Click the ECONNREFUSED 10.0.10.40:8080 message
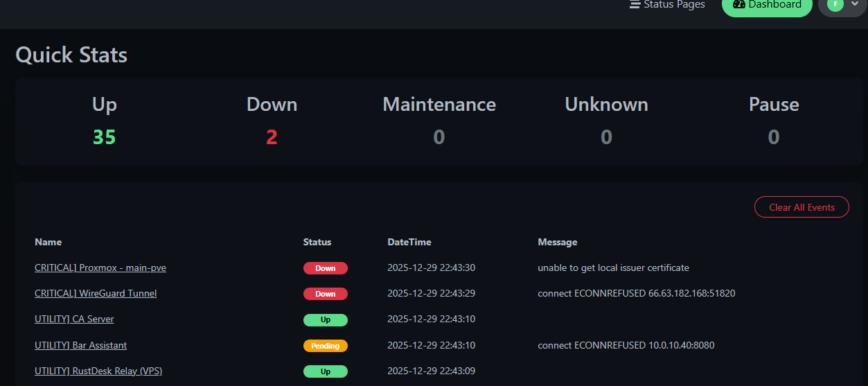Image resolution: width=868 pixels, height=386 pixels. click(626, 345)
